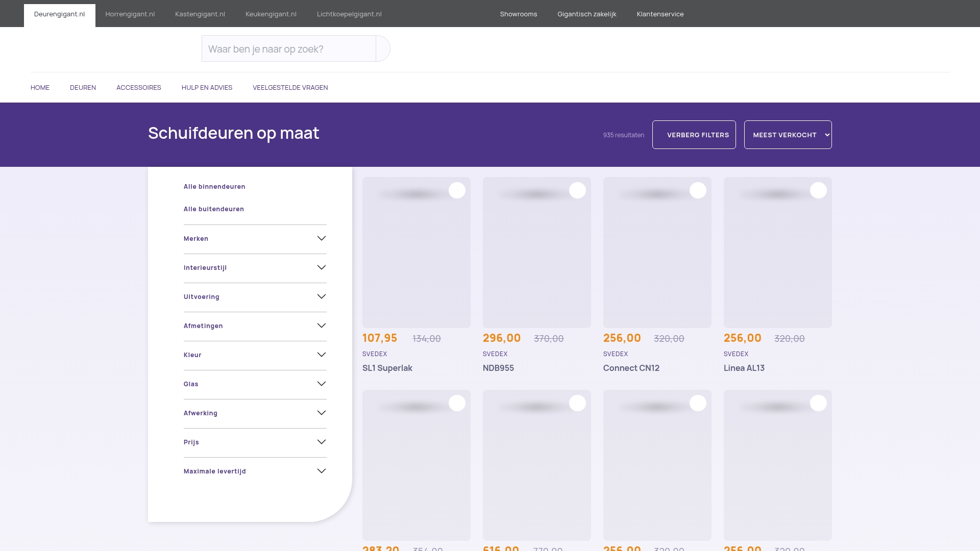Open the SL1 Superlak product thumbnail
The height and width of the screenshot is (551, 980).
pyautogui.click(x=416, y=253)
